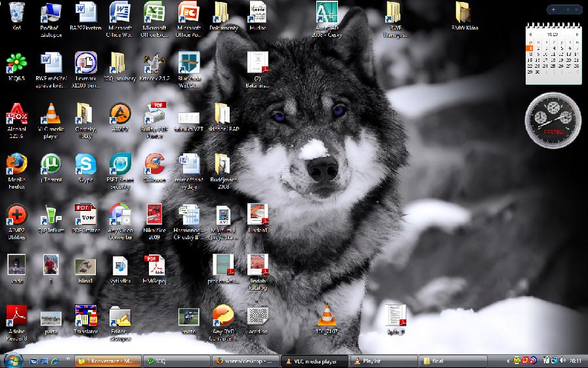Open the VLC media player desktop shortcut
Screen dimensions: 588x368
coord(50,114)
